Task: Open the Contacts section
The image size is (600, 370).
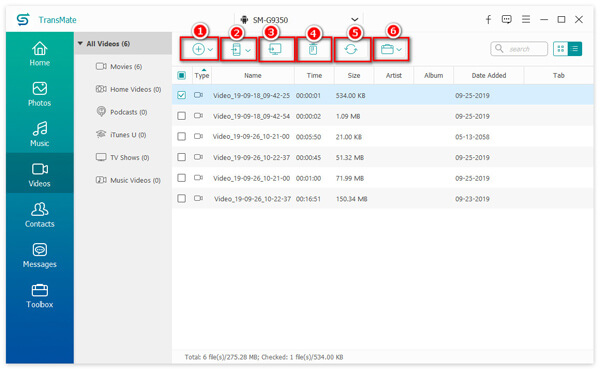Action: pos(40,215)
